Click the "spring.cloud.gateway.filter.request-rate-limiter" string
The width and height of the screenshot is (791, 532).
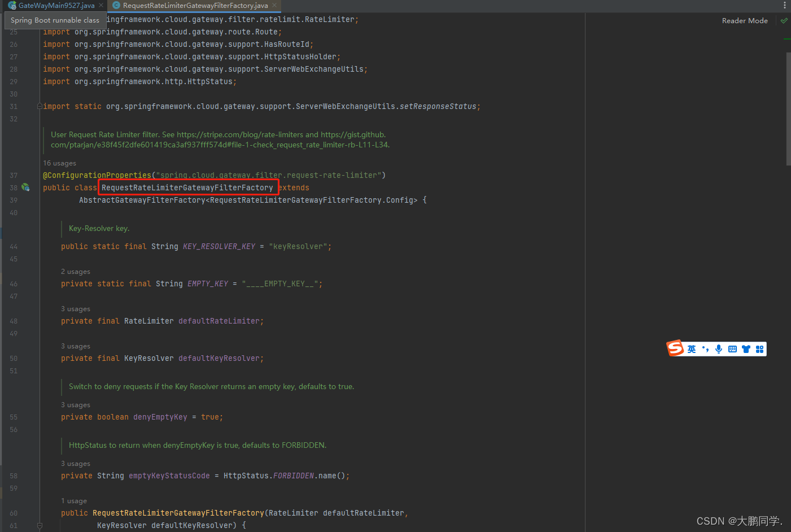click(x=269, y=175)
